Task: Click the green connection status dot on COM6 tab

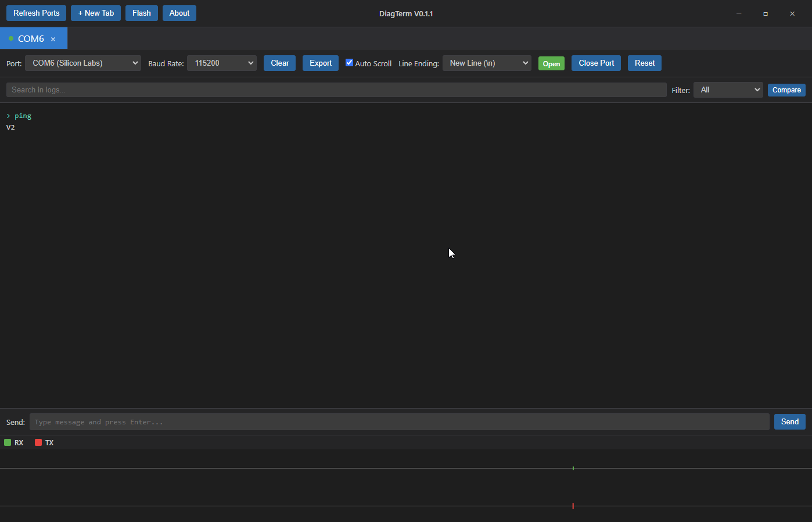Action: pos(10,38)
